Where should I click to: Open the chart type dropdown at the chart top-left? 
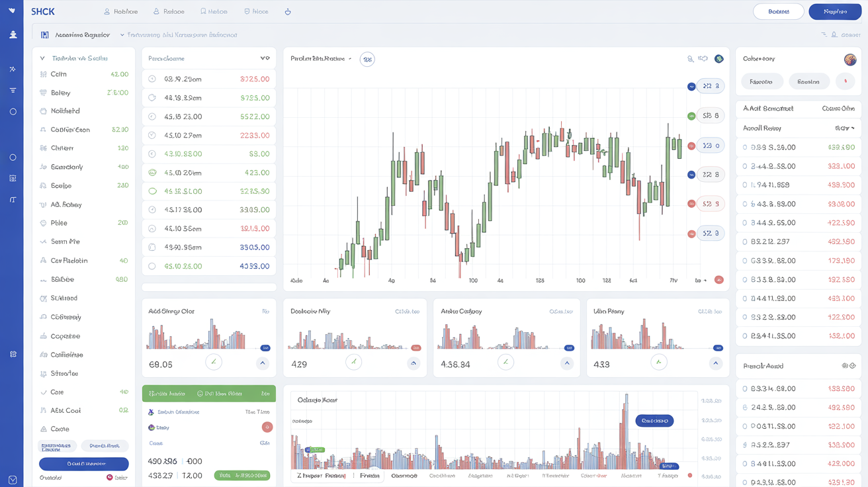(x=322, y=59)
